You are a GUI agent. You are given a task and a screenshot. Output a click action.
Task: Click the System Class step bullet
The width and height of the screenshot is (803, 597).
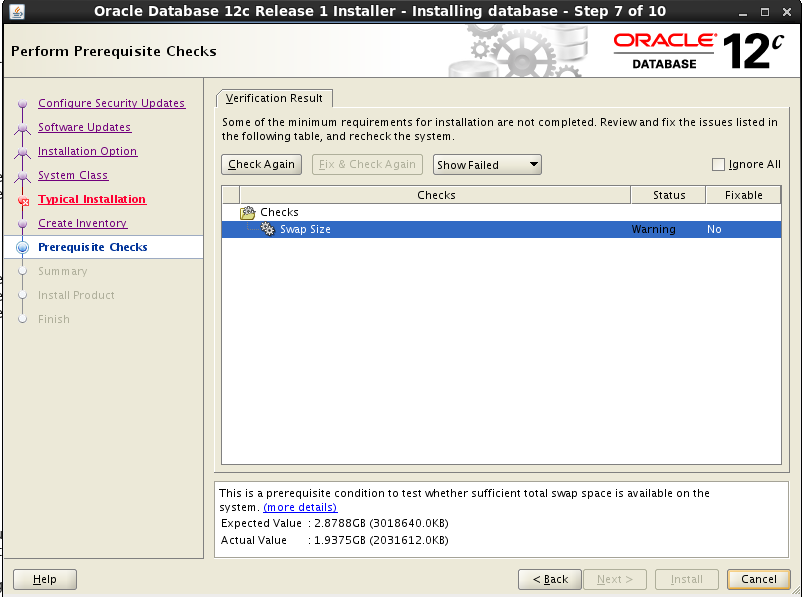(x=23, y=176)
